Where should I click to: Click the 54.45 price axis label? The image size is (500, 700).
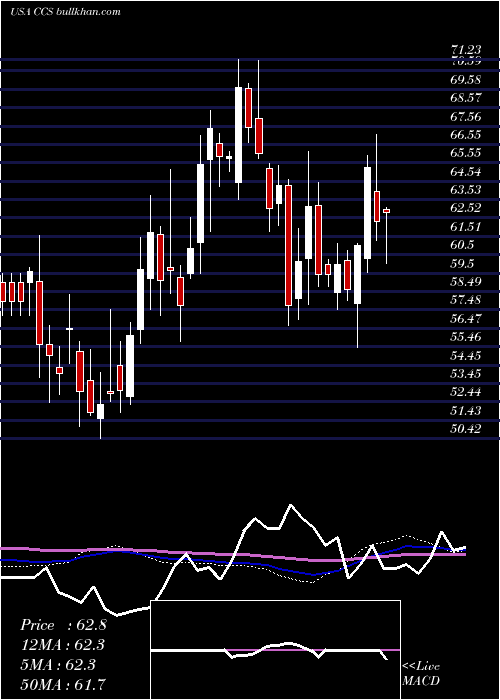(x=466, y=355)
